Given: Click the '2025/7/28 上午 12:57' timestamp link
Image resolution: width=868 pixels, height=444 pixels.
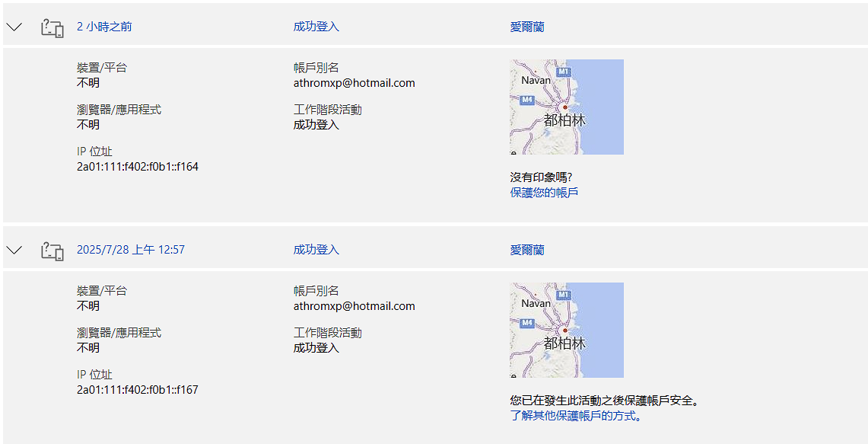Looking at the screenshot, I should tap(131, 250).
